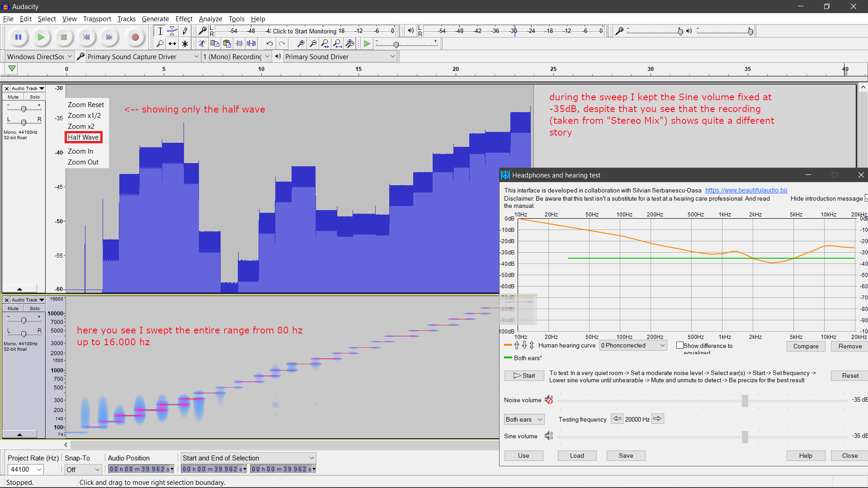Skip to end with fast-forward button
Viewport: 868px width, 488px height.
109,37
